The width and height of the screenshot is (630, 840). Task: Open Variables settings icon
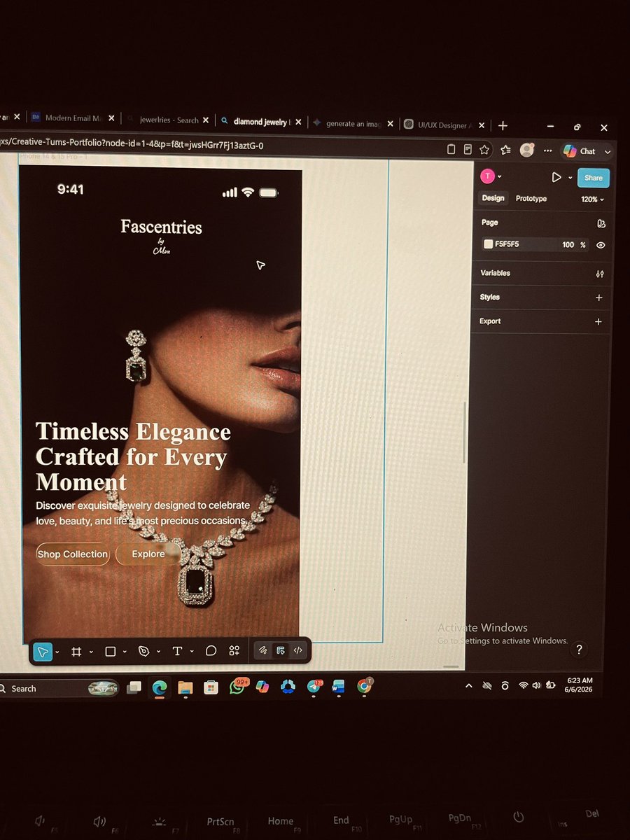(x=600, y=274)
